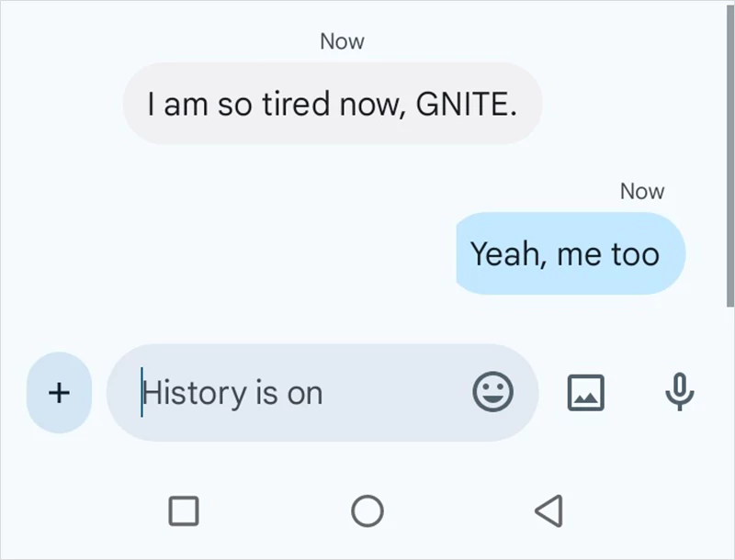Screen dimensions: 735x560
Task: Tap the Now label above the sent bubble
Action: point(641,191)
